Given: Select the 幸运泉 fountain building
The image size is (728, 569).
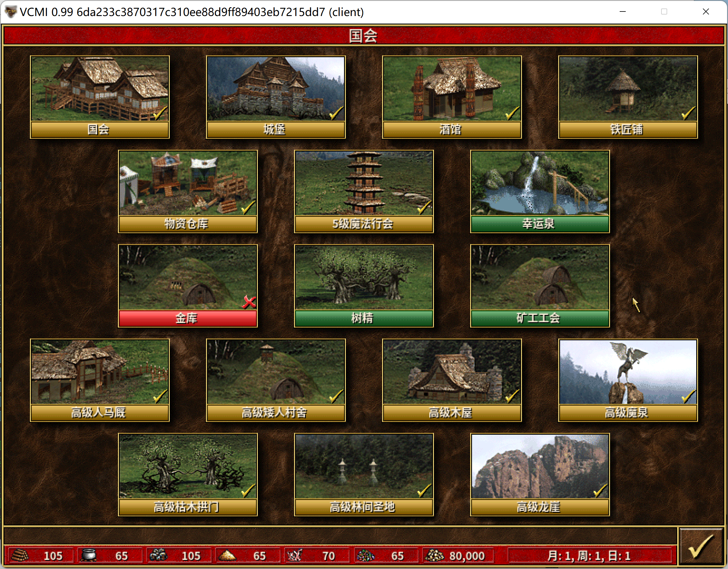Looking at the screenshot, I should pyautogui.click(x=540, y=183).
